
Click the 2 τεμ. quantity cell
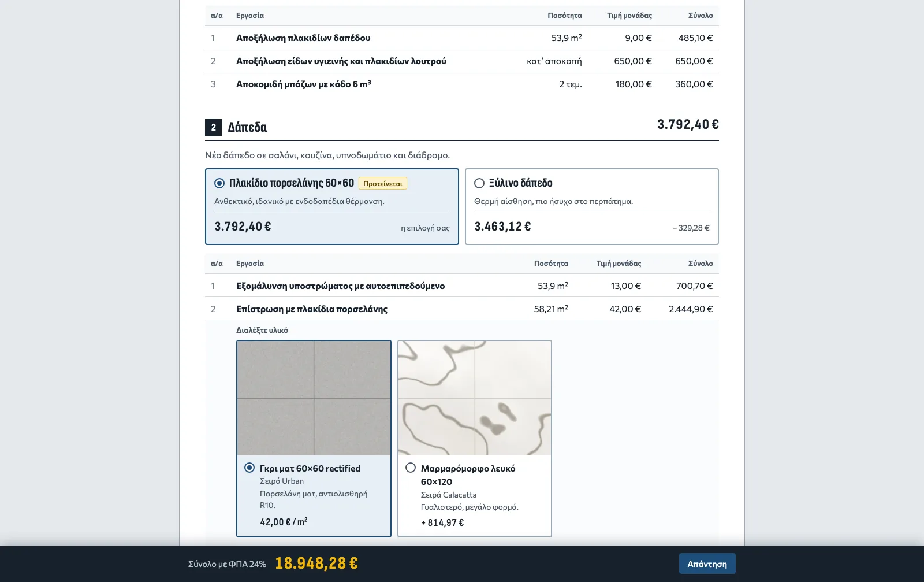(x=571, y=84)
